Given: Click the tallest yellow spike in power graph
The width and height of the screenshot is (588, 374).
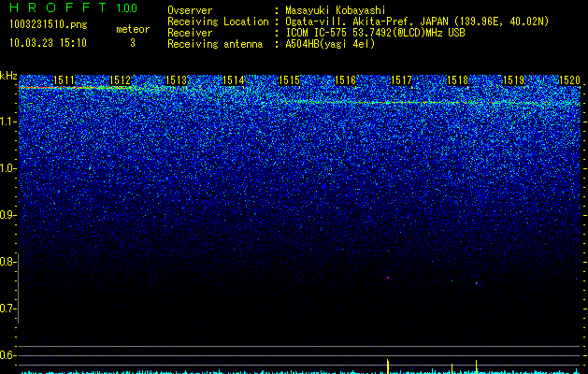Looking at the screenshot, I should coord(388,367).
